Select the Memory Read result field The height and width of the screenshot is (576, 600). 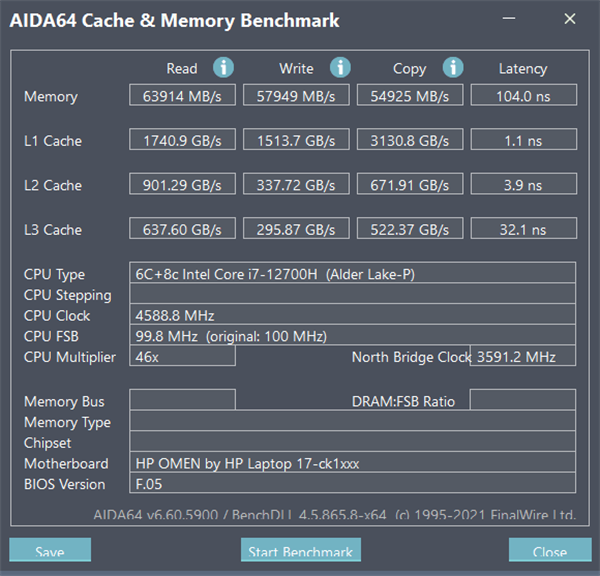[x=182, y=96]
